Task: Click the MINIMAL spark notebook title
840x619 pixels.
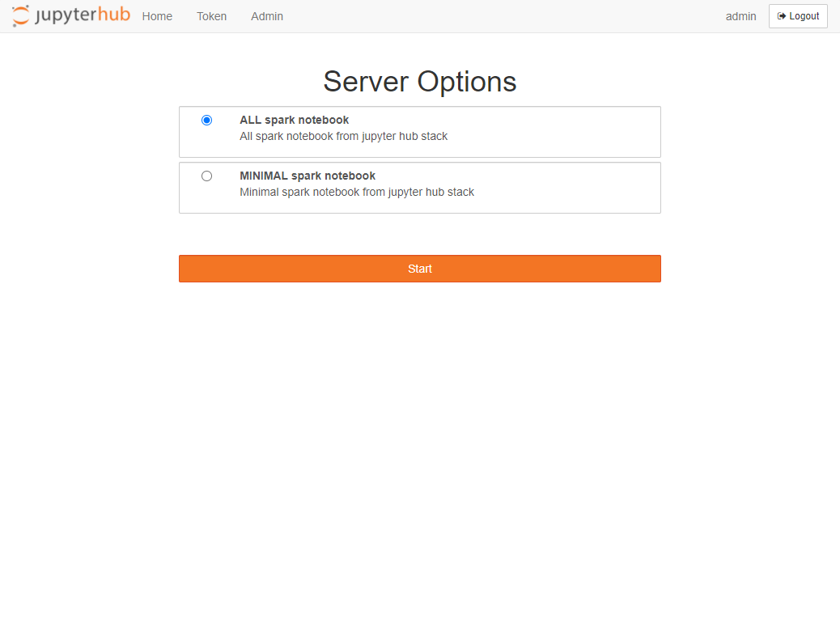Action: tap(308, 176)
